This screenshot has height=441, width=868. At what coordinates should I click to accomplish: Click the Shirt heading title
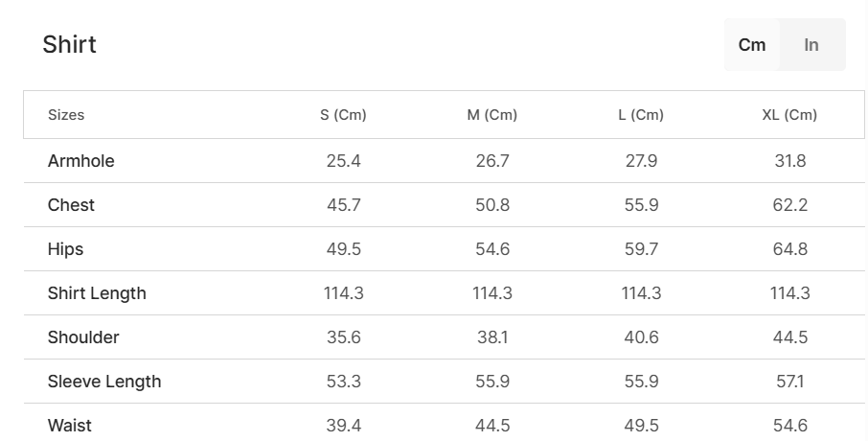70,45
